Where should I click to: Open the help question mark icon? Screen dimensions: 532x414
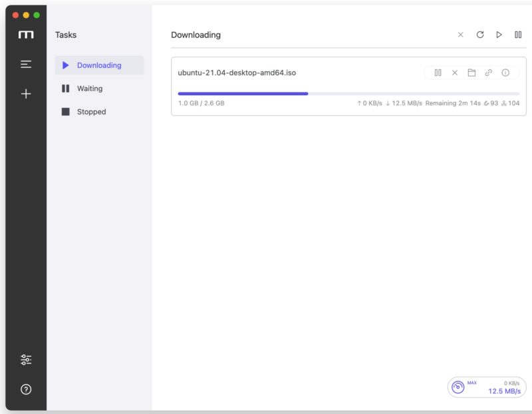(x=26, y=389)
